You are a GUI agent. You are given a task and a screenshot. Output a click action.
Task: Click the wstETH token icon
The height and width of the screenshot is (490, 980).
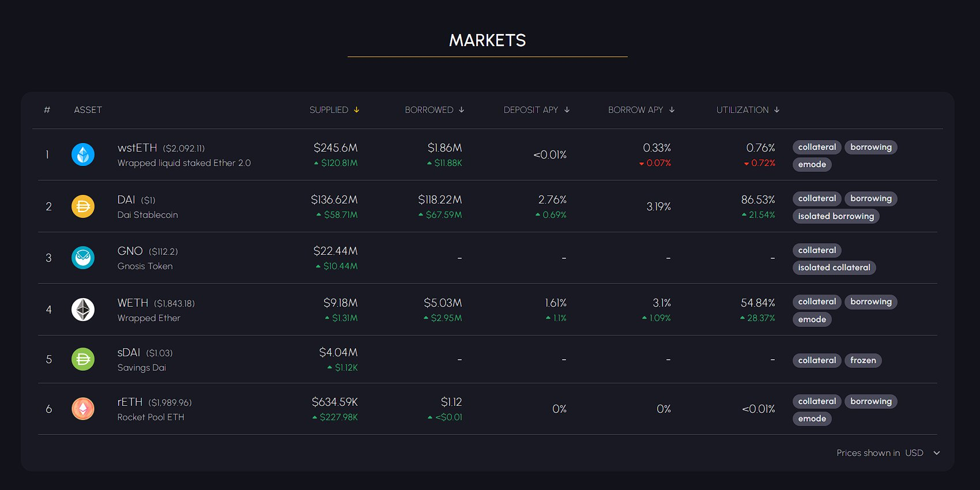click(83, 154)
